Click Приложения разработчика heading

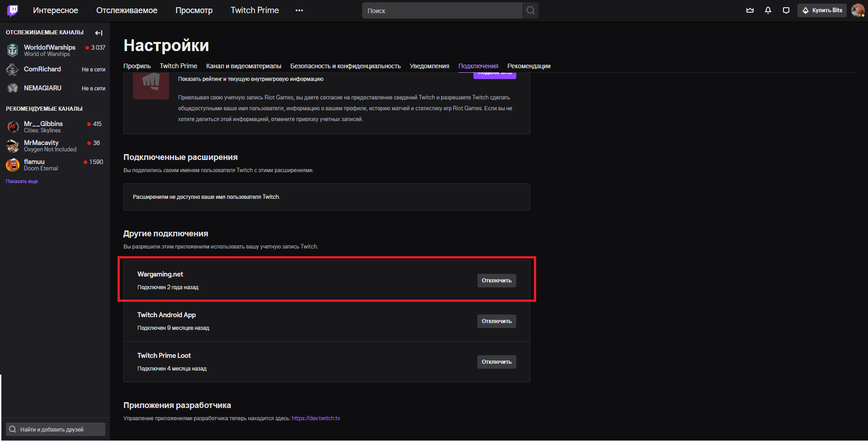point(177,405)
